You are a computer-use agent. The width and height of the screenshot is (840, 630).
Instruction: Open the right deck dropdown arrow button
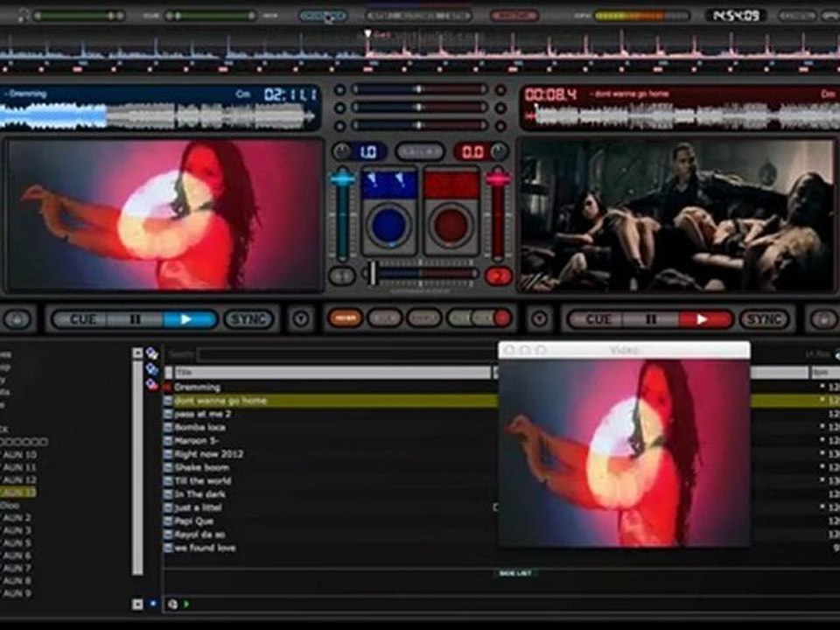(x=540, y=319)
